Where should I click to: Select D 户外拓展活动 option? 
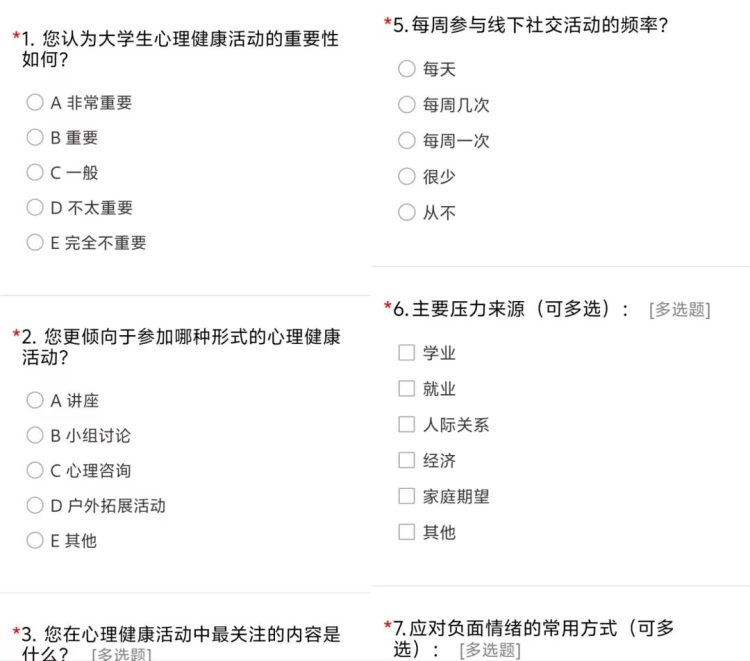tap(35, 505)
